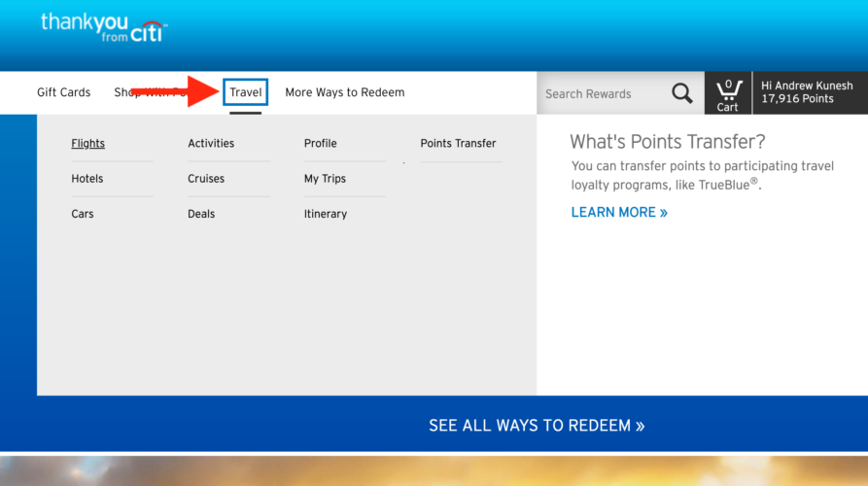Viewport: 868px width, 486px height.
Task: Click the magnifying glass search icon
Action: (682, 93)
